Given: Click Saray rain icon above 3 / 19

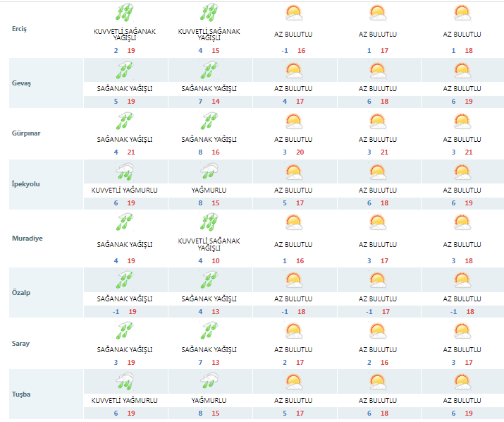Looking at the screenshot, I should pyautogui.click(x=125, y=331).
